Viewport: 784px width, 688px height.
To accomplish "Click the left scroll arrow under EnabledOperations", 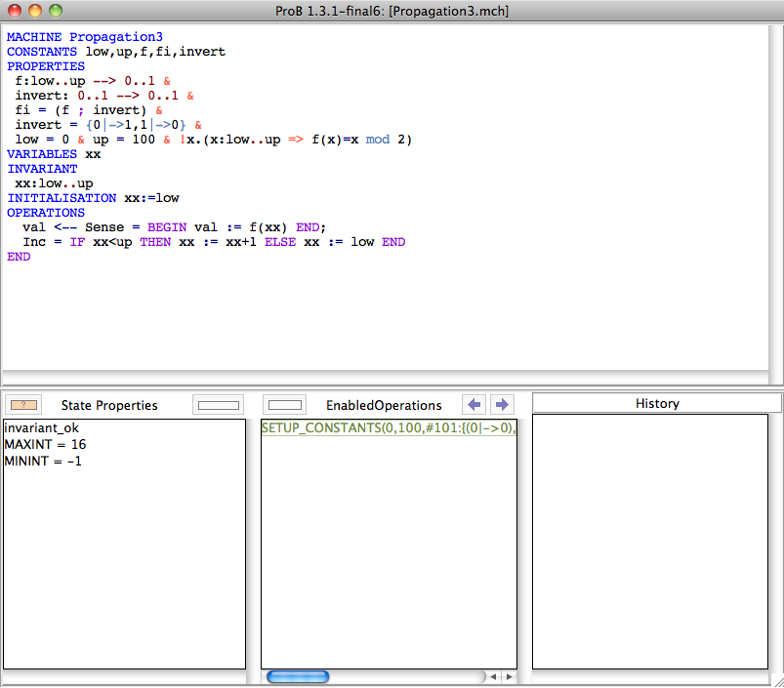I will [493, 676].
